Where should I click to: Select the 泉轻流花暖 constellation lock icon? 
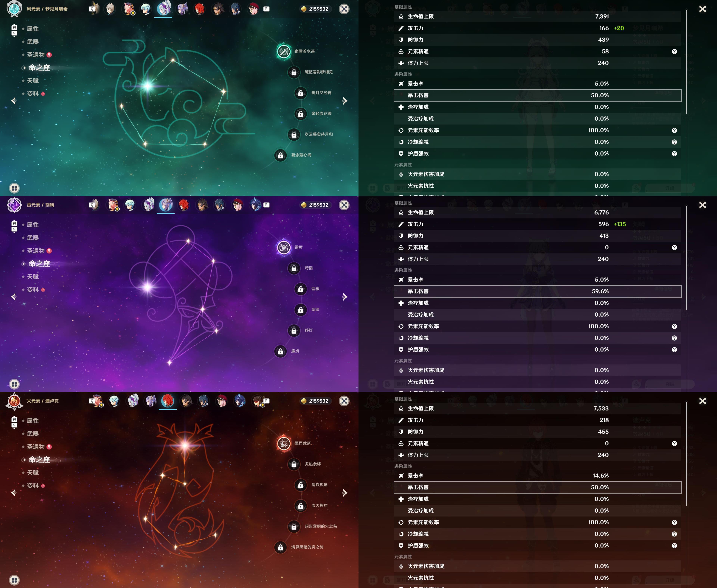pyautogui.click(x=301, y=114)
